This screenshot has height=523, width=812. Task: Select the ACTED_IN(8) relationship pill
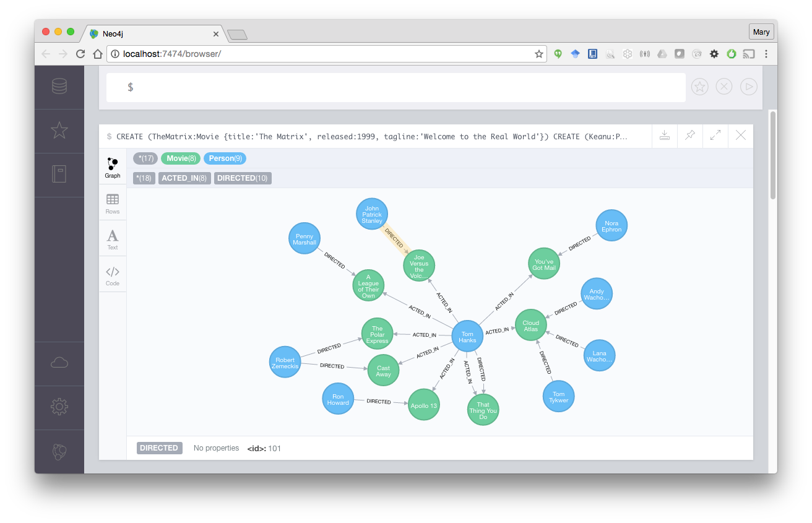pyautogui.click(x=184, y=178)
